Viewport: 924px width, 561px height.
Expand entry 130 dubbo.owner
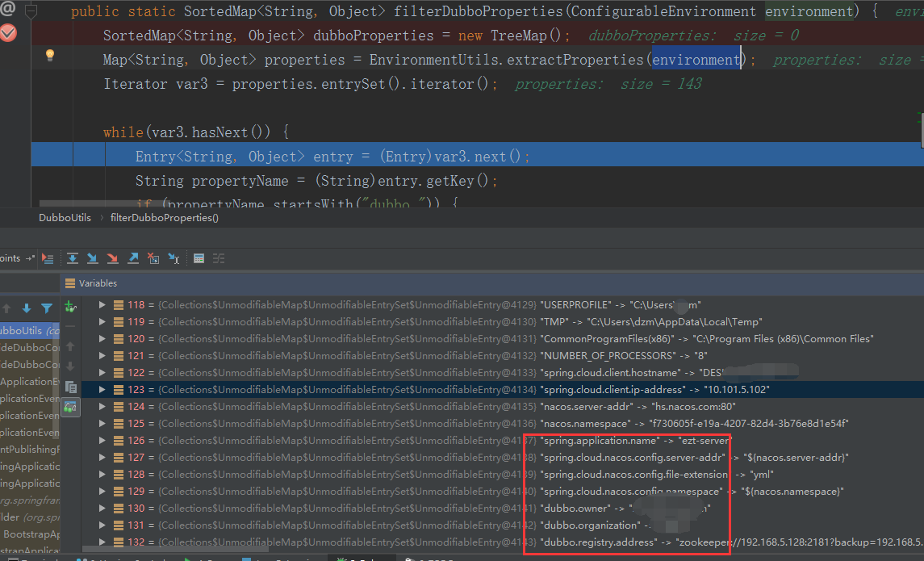coord(102,508)
